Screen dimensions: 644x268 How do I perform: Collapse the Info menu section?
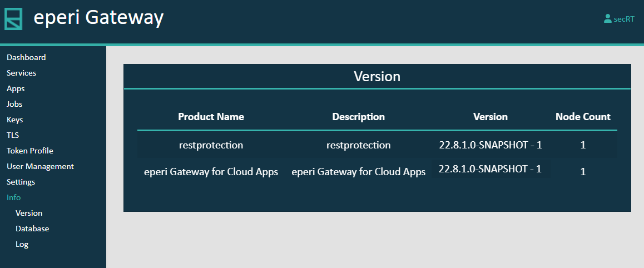13,197
